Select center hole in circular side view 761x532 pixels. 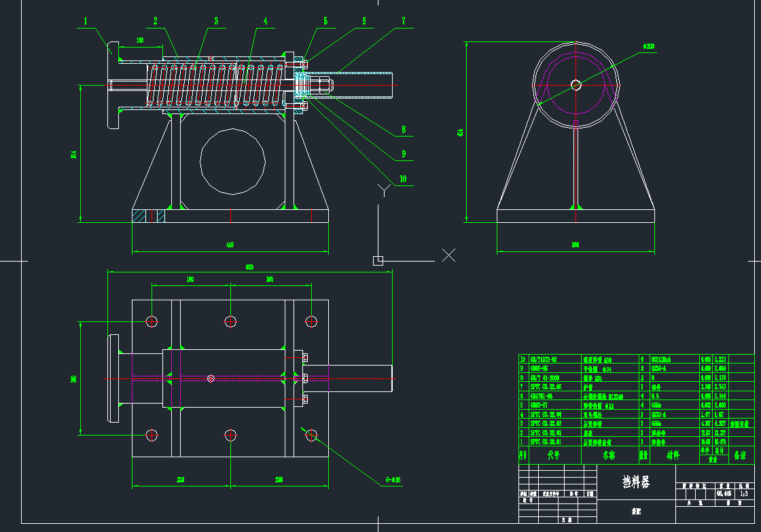(576, 84)
